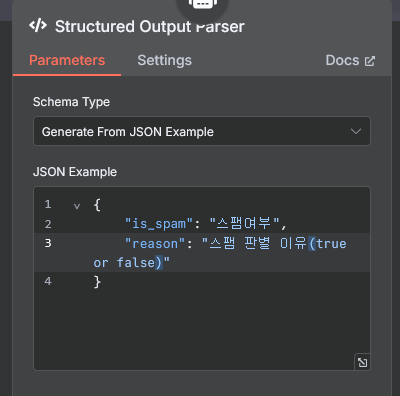Viewport: 400px width, 396px height.
Task: Click the Schema Type label
Action: 71,102
